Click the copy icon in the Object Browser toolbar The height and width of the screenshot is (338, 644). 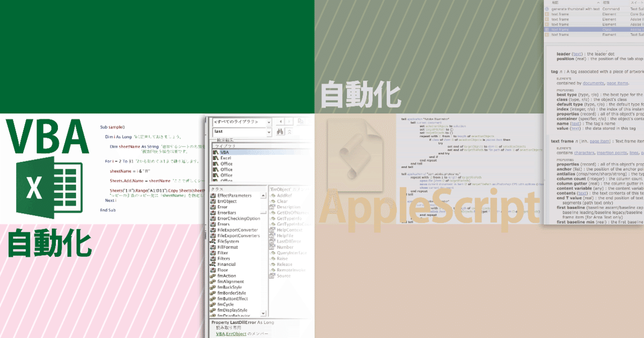(301, 123)
